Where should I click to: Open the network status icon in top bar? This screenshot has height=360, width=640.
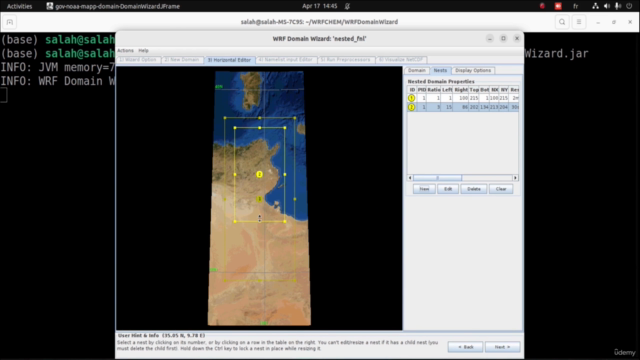[x=596, y=6]
